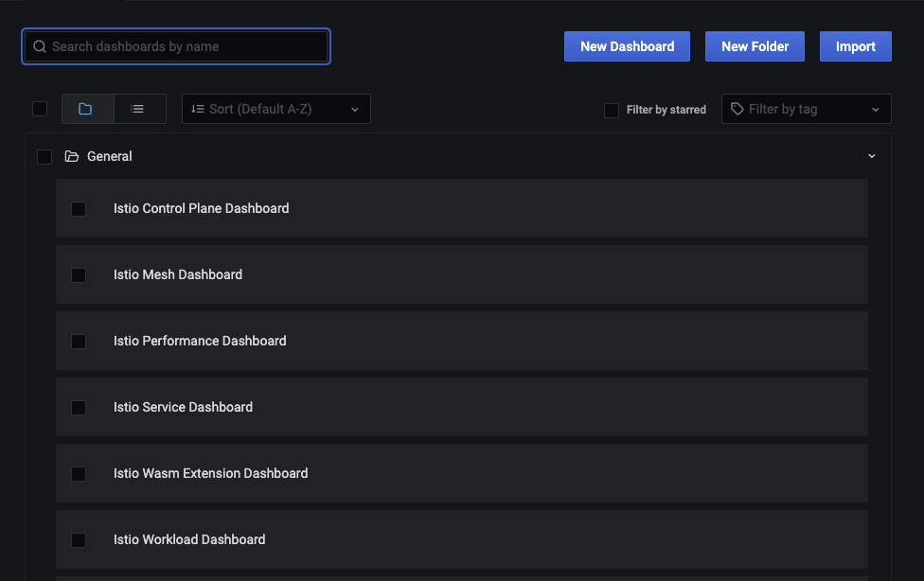Click the New Dashboard button
924x581 pixels.
click(627, 46)
